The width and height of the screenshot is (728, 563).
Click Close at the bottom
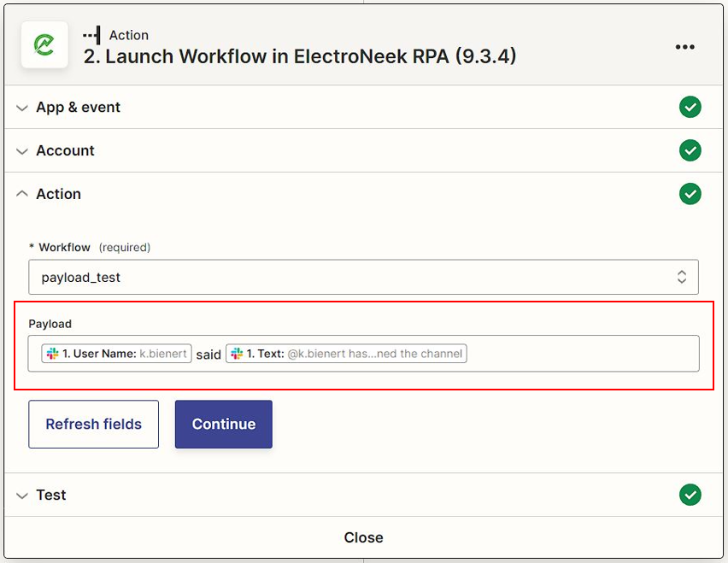coord(363,537)
